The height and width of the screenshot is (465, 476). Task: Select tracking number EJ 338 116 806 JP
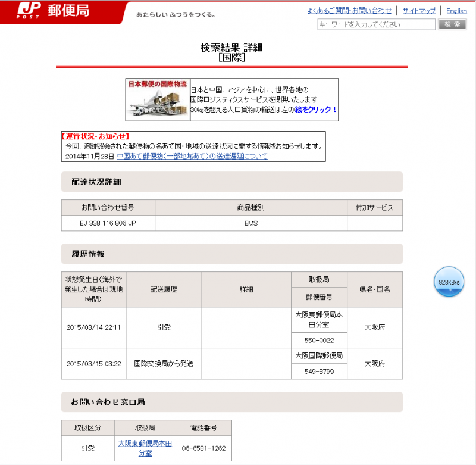[x=108, y=223]
